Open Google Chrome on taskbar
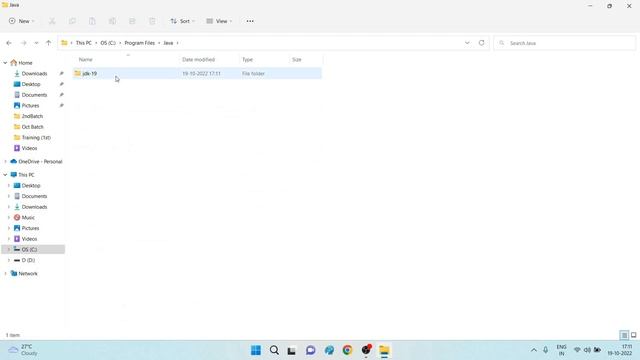The width and height of the screenshot is (640, 360). (x=347, y=350)
